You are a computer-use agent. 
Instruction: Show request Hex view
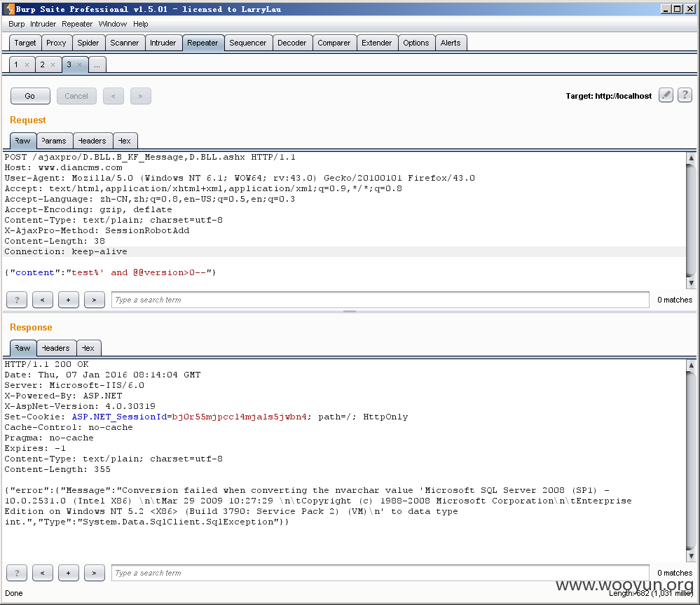pos(125,141)
